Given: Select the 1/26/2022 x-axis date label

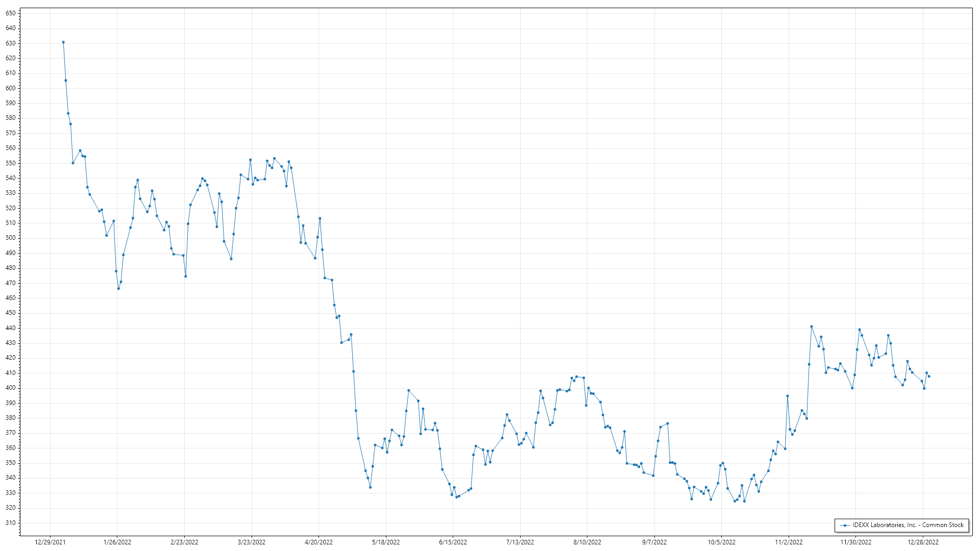Looking at the screenshot, I should point(117,542).
